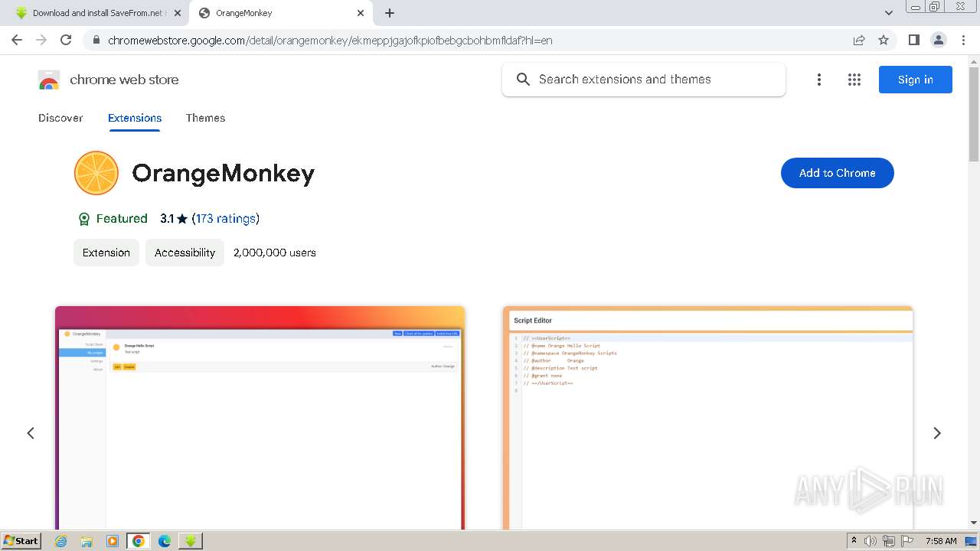
Task: Click Chrome icon in taskbar
Action: [139, 541]
